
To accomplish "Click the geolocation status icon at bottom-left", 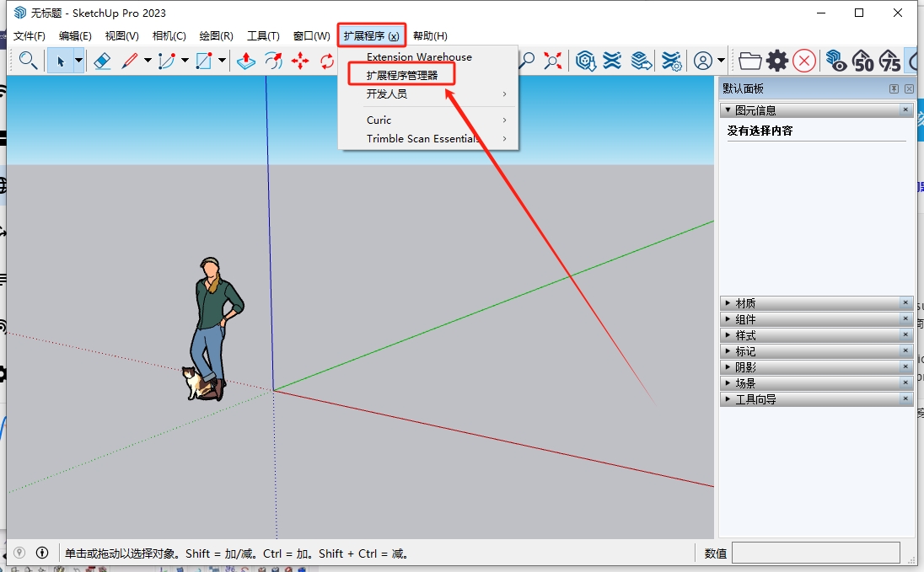I will (19, 553).
